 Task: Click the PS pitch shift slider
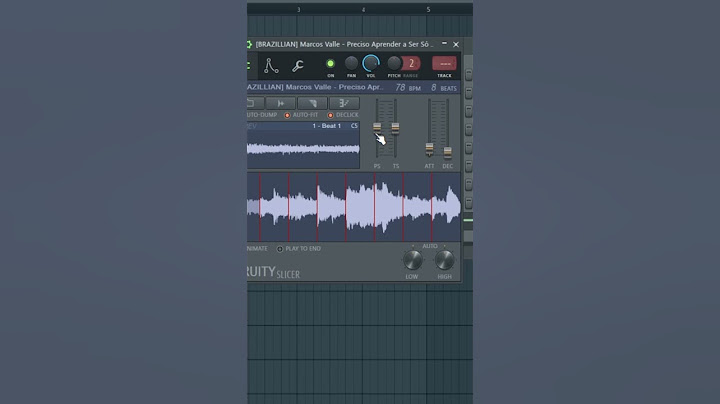(377, 128)
